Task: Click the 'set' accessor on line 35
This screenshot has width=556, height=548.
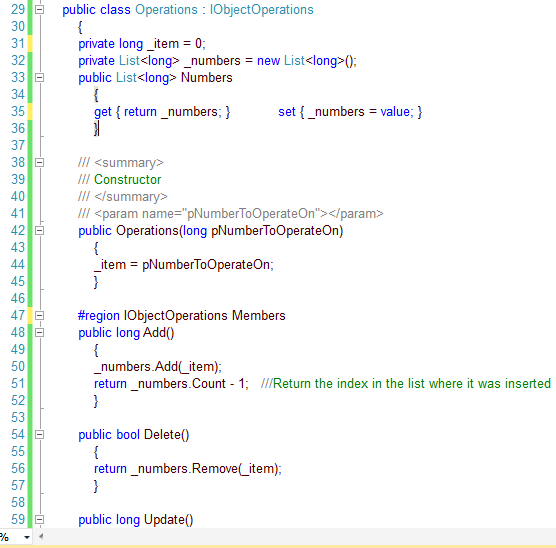Action: click(287, 112)
